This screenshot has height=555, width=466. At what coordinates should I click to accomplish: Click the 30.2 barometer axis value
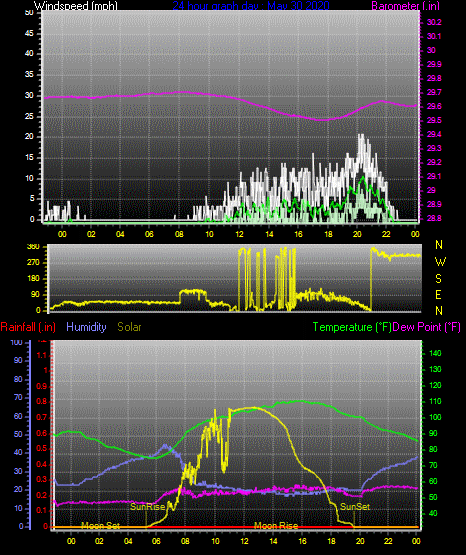[x=434, y=22]
